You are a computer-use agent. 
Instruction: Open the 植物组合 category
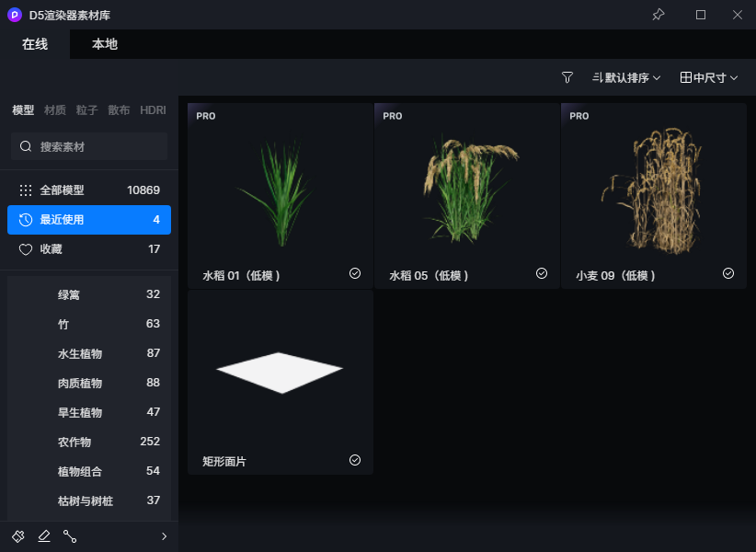89,471
